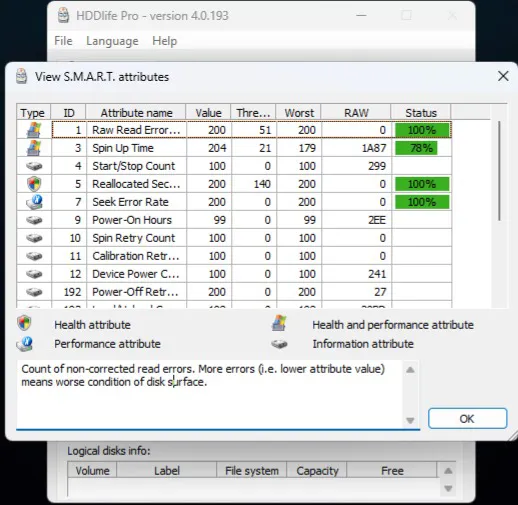The width and height of the screenshot is (518, 505).
Task: Sort by the Status column header
Action: click(x=421, y=113)
